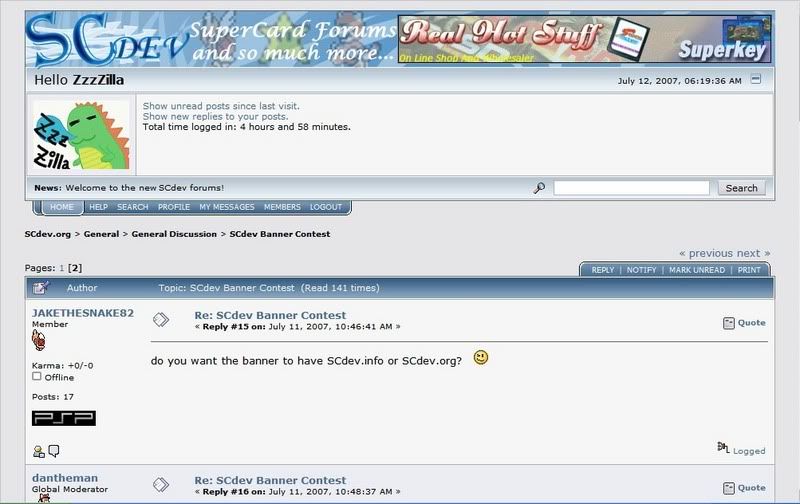Click the IP logged icon on Reply #15
The image size is (800, 504).
(723, 447)
